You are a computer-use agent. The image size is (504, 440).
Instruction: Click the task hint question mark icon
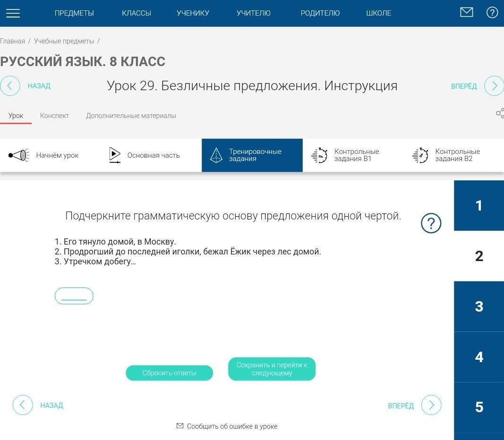pos(431,223)
